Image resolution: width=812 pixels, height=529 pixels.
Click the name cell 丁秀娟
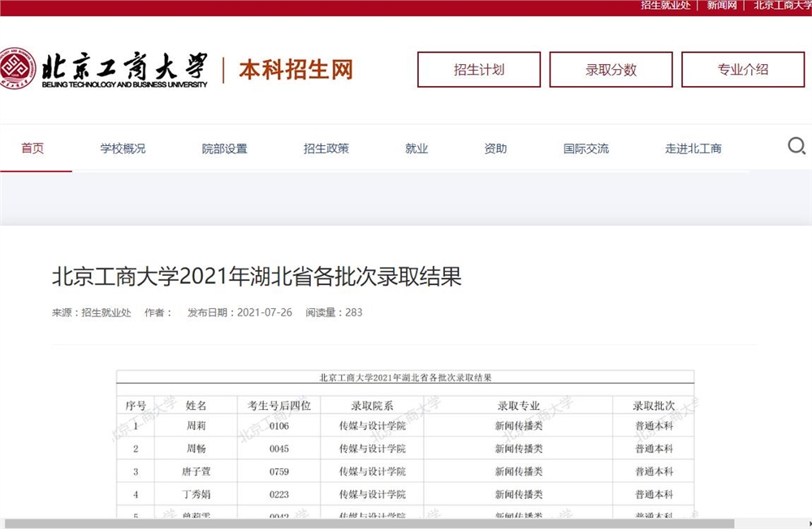coord(197,494)
